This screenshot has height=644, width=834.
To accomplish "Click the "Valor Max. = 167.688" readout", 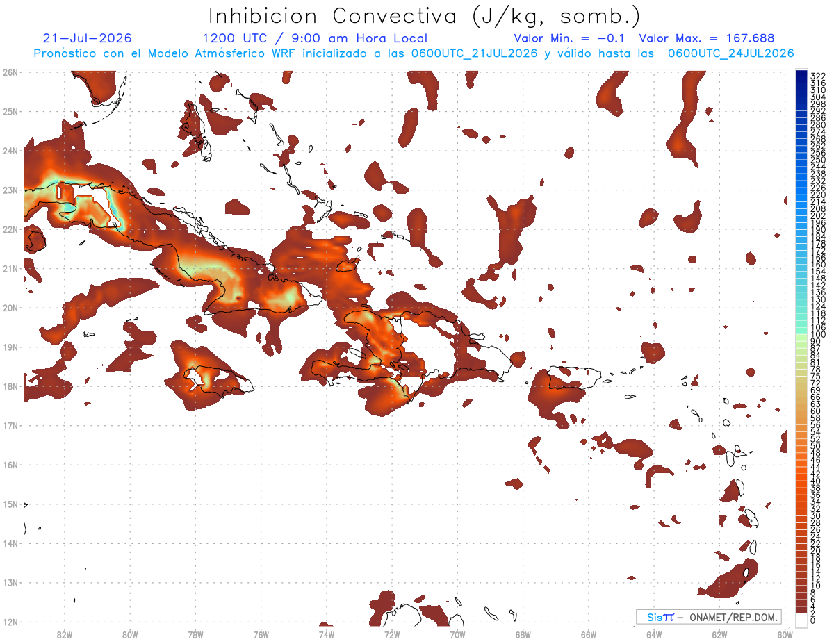I will (x=707, y=38).
